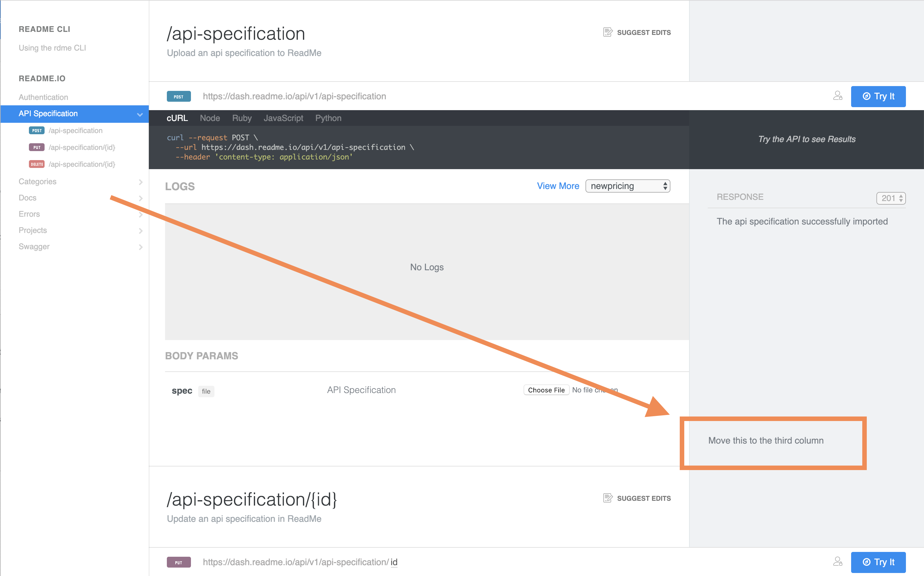Open the newpricing project dropdown
Screen dimensions: 924x576
point(627,186)
